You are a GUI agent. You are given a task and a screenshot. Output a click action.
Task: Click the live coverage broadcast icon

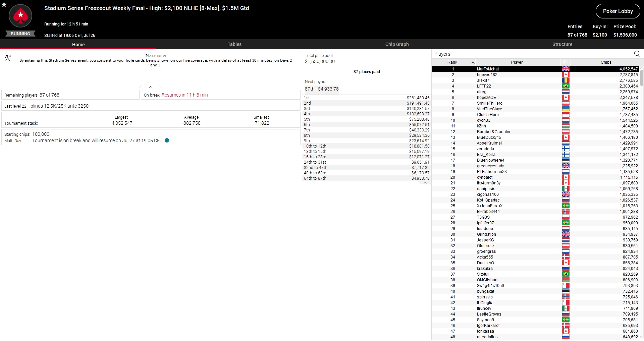tap(8, 58)
